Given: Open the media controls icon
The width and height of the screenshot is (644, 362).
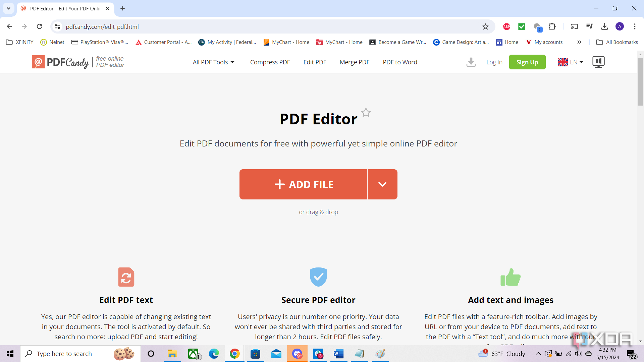Looking at the screenshot, I should 589,26.
